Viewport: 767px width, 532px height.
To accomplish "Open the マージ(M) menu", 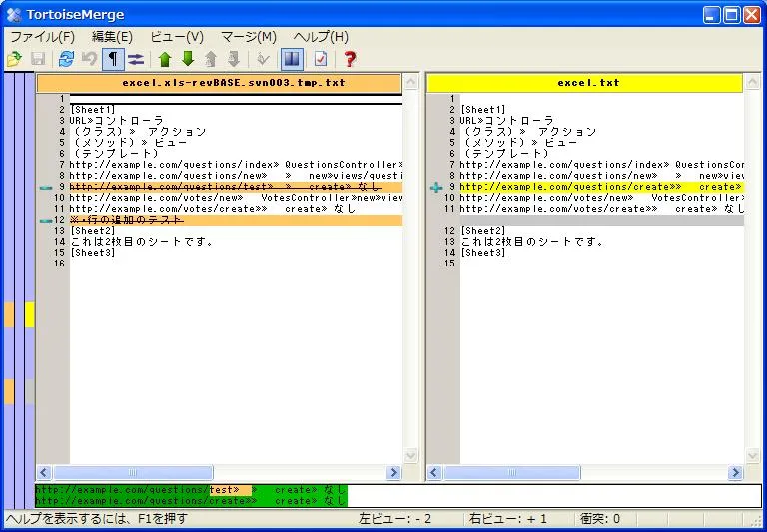I will coord(249,37).
